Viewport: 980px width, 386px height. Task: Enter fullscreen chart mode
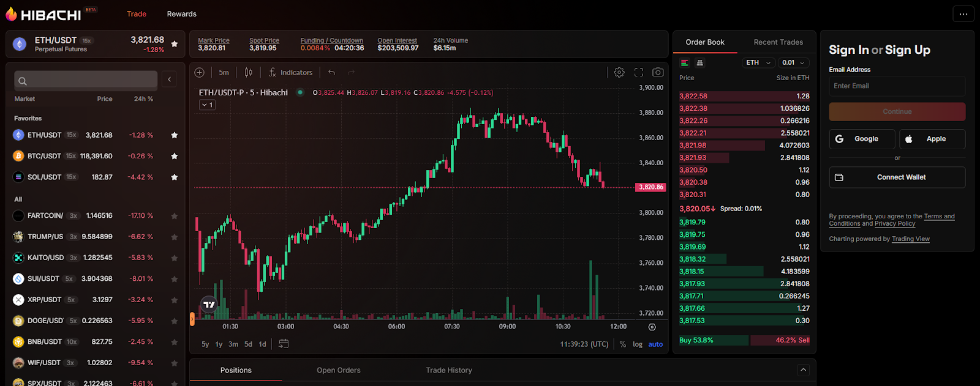639,72
